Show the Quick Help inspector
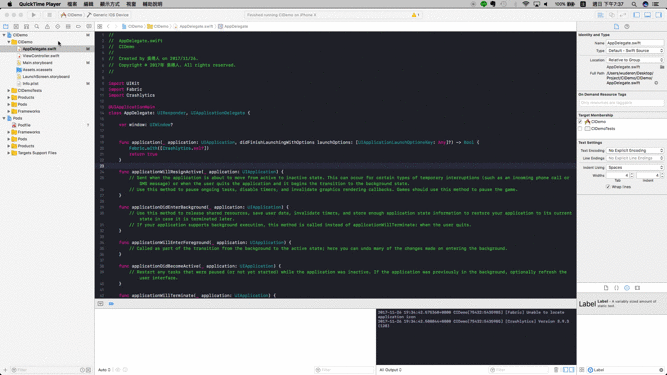 point(627,26)
